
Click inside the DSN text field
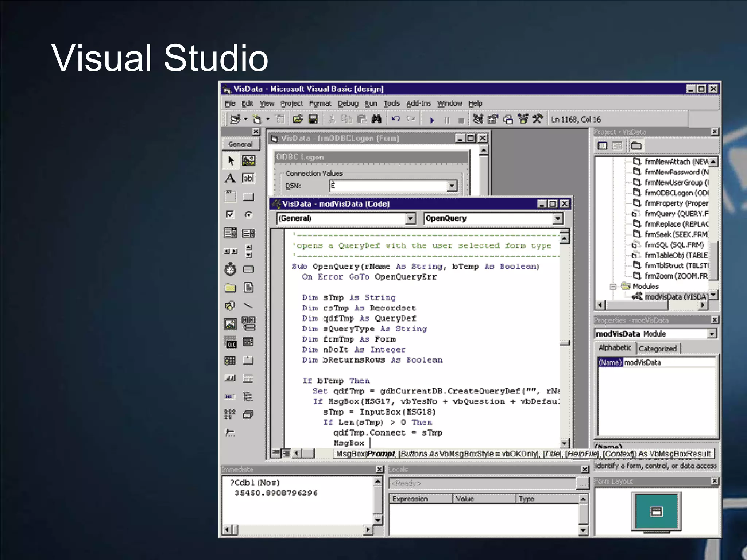pyautogui.click(x=388, y=186)
